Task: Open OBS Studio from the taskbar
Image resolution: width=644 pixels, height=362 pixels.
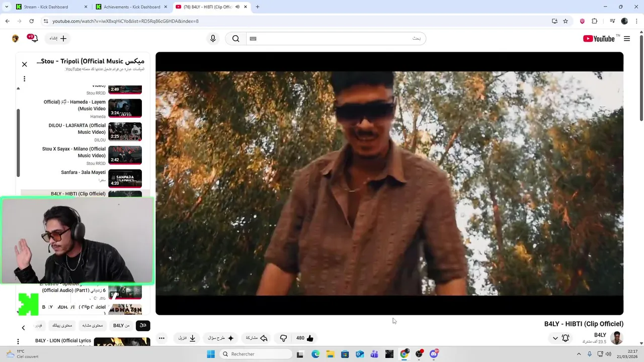Action: (x=419, y=354)
